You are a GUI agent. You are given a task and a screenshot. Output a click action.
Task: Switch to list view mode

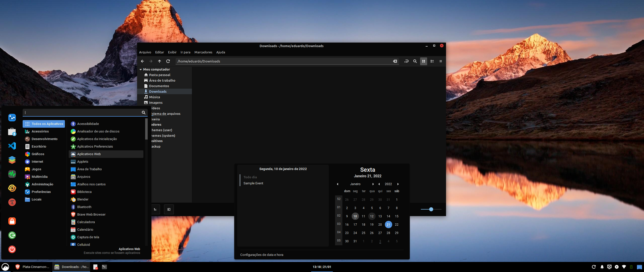(x=432, y=61)
